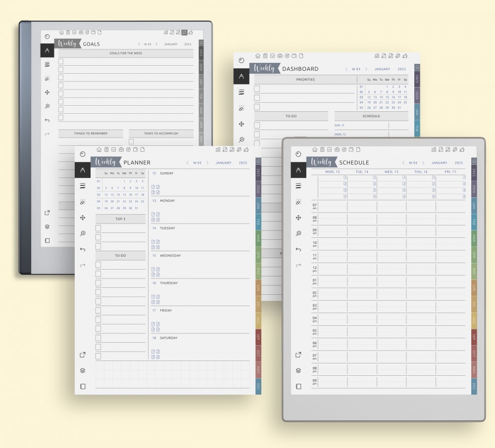This screenshot has width=495, height=448.
Task: Click the zoom magnifier in Dashboard sidebar
Action: [x=242, y=140]
